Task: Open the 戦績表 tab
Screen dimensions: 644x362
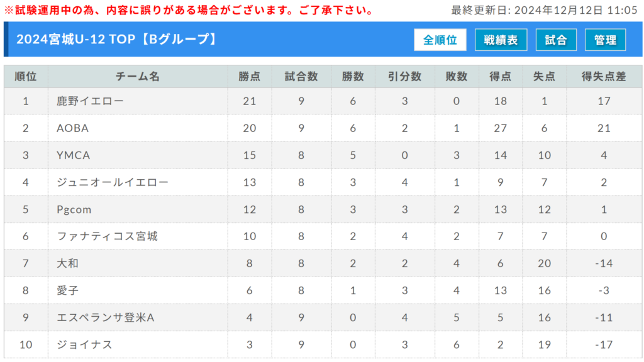Action: coord(501,40)
